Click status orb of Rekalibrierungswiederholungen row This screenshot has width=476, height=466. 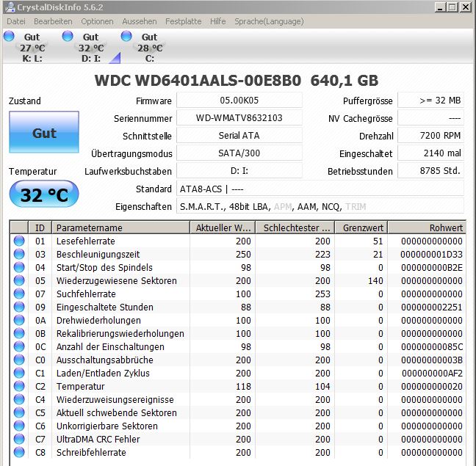click(x=19, y=333)
